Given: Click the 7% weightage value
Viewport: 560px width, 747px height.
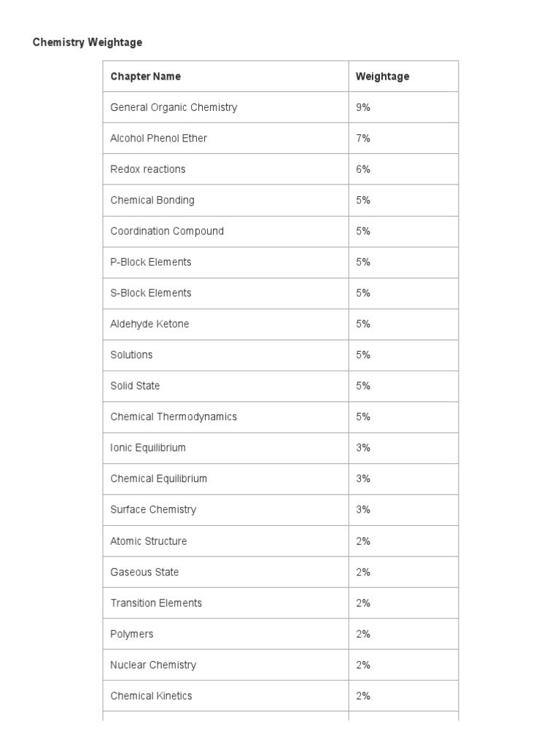Looking at the screenshot, I should [363, 139].
